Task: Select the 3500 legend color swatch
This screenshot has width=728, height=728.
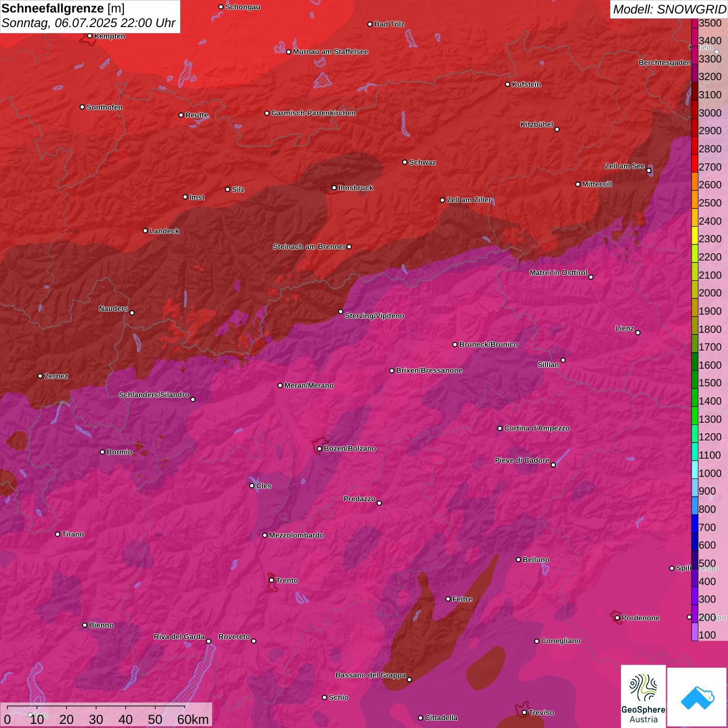Action: (694, 23)
